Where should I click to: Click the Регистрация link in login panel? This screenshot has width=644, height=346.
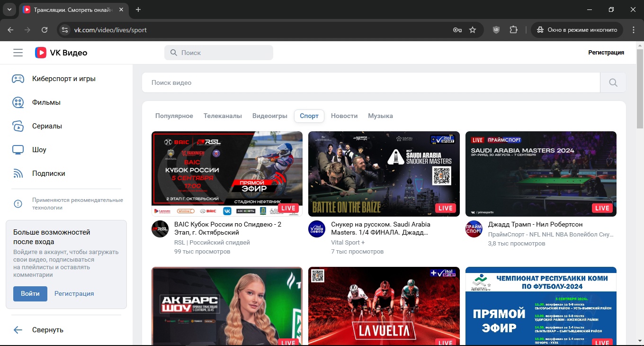74,293
